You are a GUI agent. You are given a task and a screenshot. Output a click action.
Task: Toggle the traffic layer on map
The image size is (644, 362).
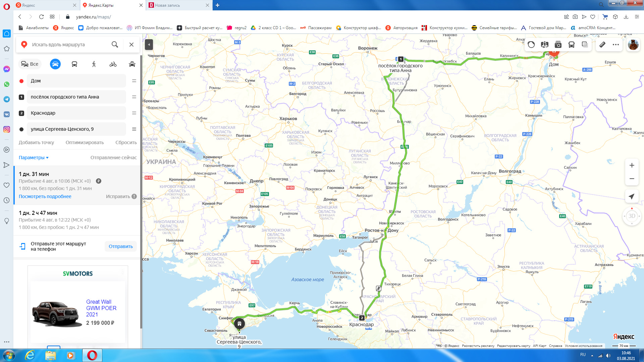[531, 45]
